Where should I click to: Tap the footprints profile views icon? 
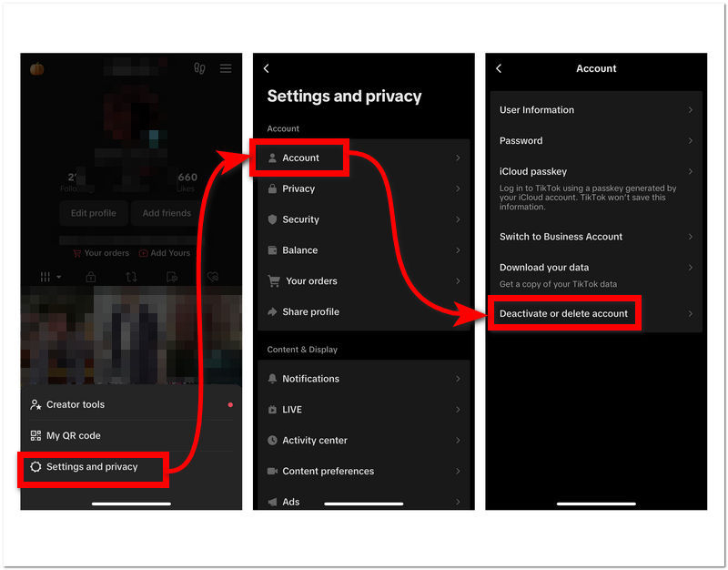pos(199,69)
